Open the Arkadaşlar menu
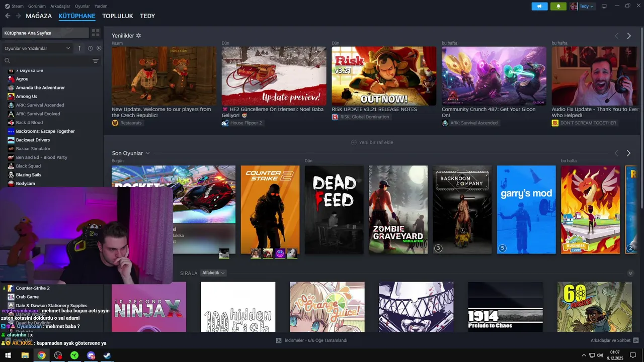644x362 pixels. coord(60,6)
